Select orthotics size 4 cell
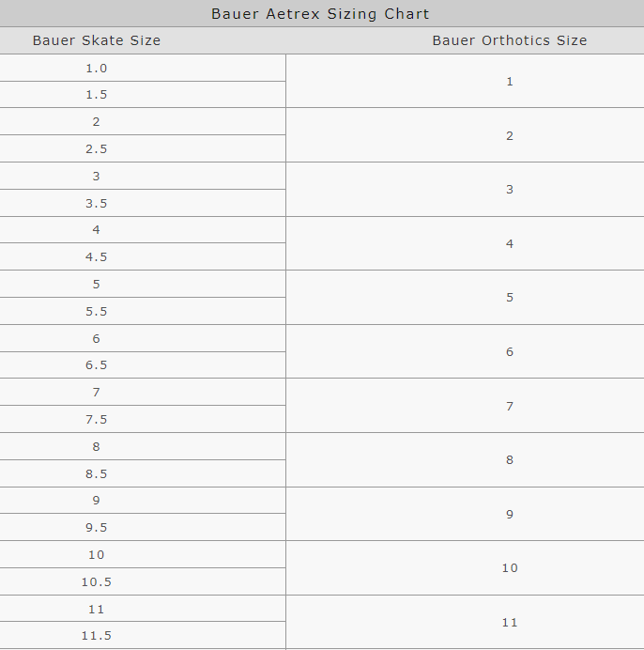This screenshot has width=644, height=650. point(510,243)
